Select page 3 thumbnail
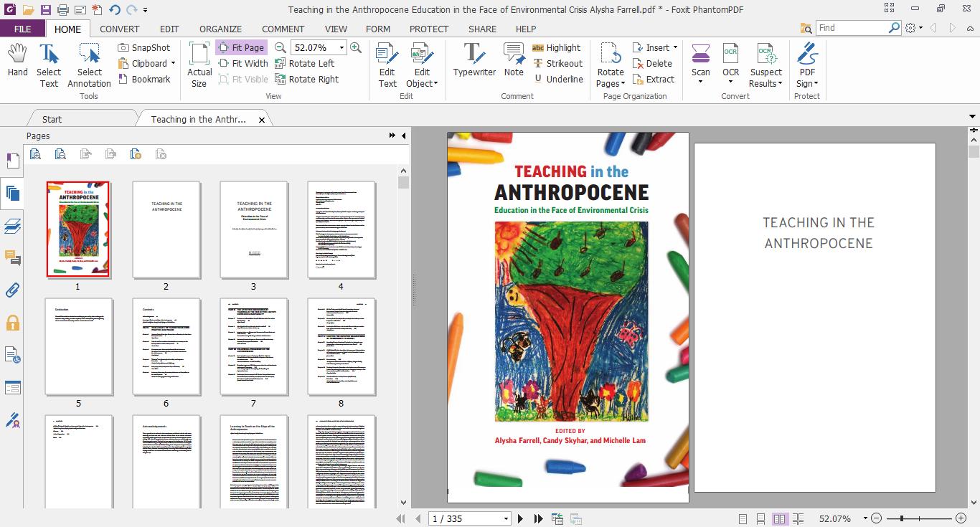This screenshot has width=980, height=527. pos(253,229)
